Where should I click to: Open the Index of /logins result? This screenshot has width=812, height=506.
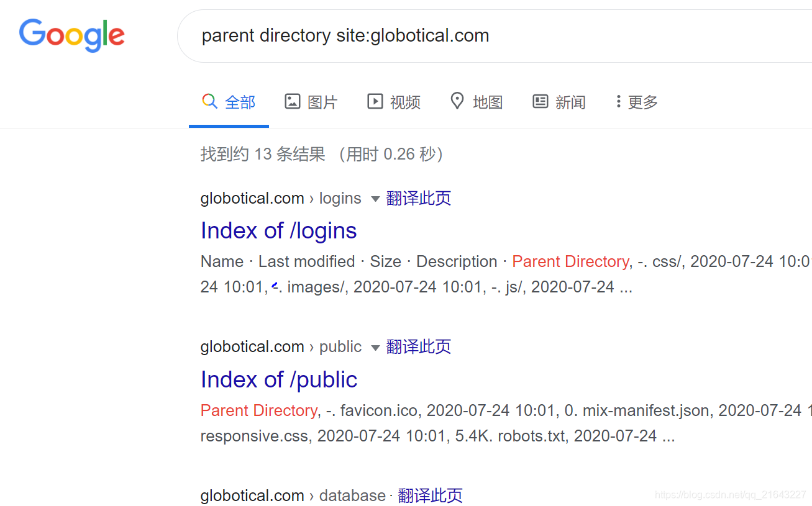point(278,231)
